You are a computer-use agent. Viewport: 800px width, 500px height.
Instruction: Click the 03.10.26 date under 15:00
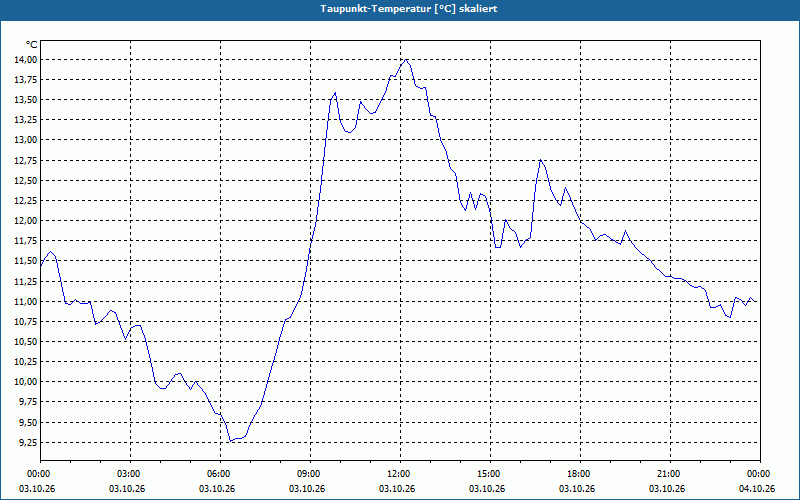[487, 489]
